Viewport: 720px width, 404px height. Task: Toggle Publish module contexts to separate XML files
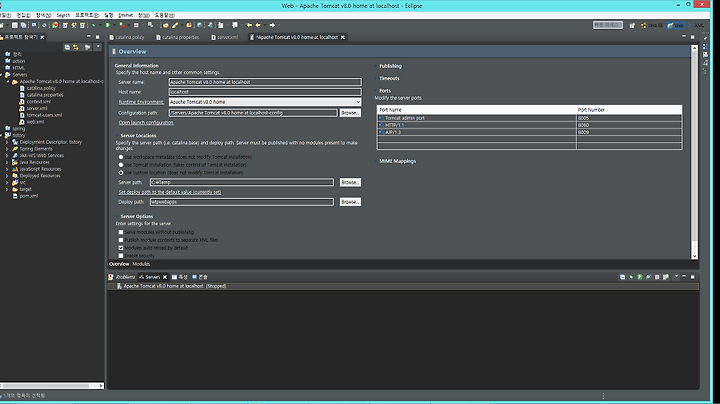(121, 240)
